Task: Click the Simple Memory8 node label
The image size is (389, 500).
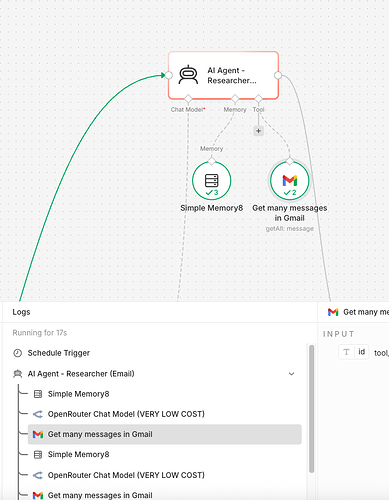Action: [x=211, y=208]
